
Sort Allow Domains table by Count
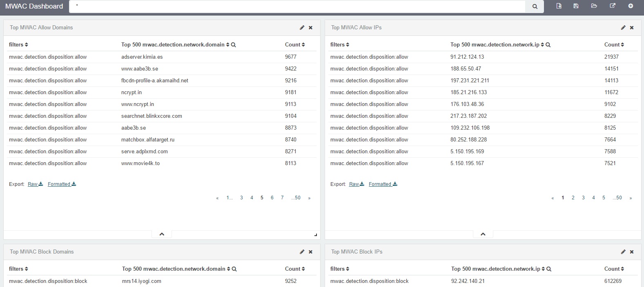point(295,45)
